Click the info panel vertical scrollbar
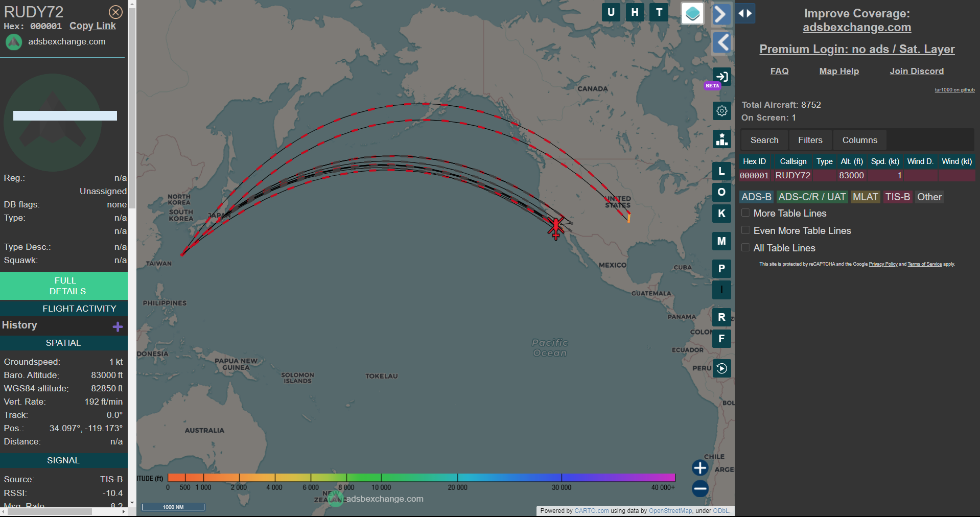This screenshot has height=517, width=980. tap(132, 108)
